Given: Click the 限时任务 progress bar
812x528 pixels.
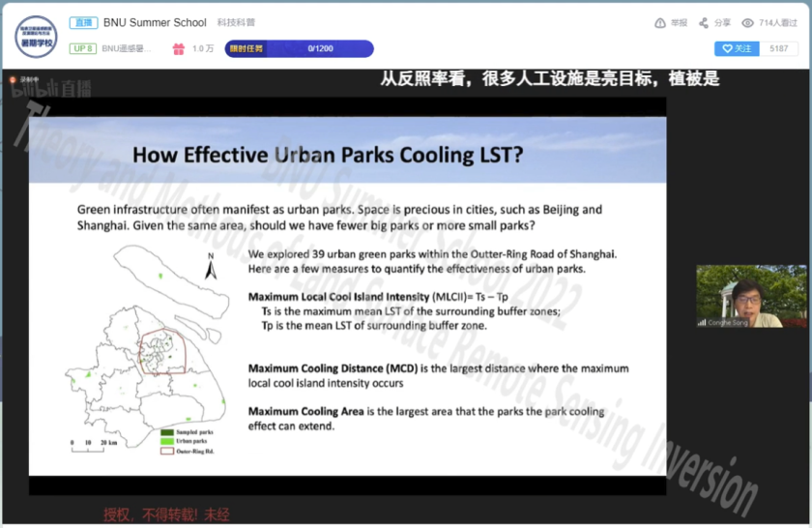Looking at the screenshot, I should 298,48.
